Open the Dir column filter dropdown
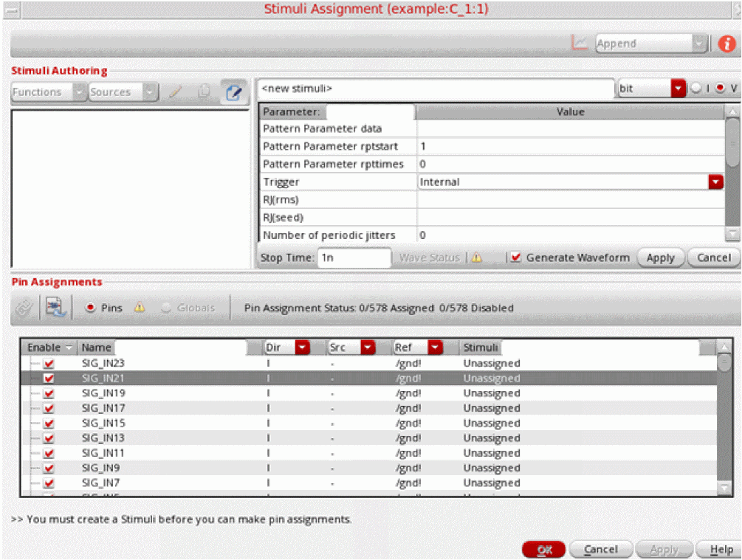742x560 pixels. tap(302, 348)
